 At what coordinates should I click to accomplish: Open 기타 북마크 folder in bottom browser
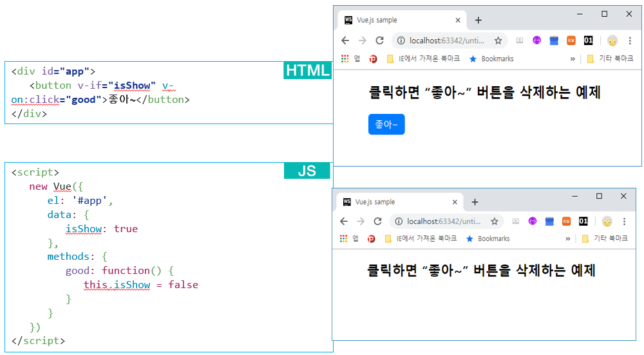click(x=605, y=239)
